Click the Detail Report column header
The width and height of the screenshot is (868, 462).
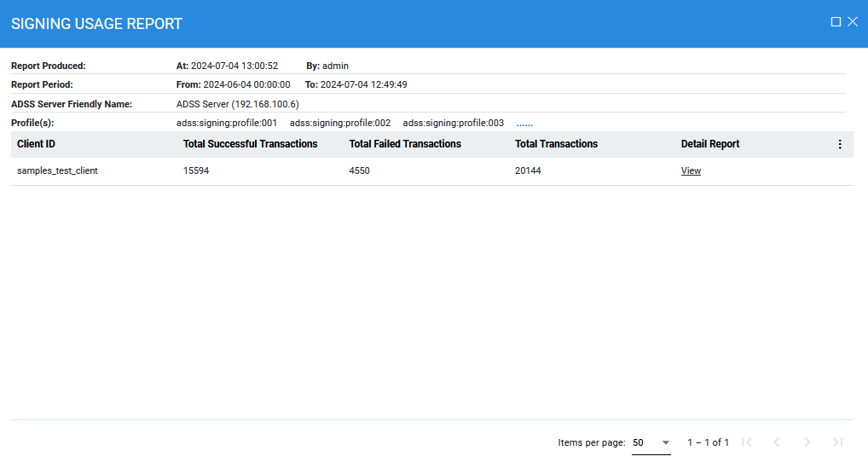coord(709,144)
